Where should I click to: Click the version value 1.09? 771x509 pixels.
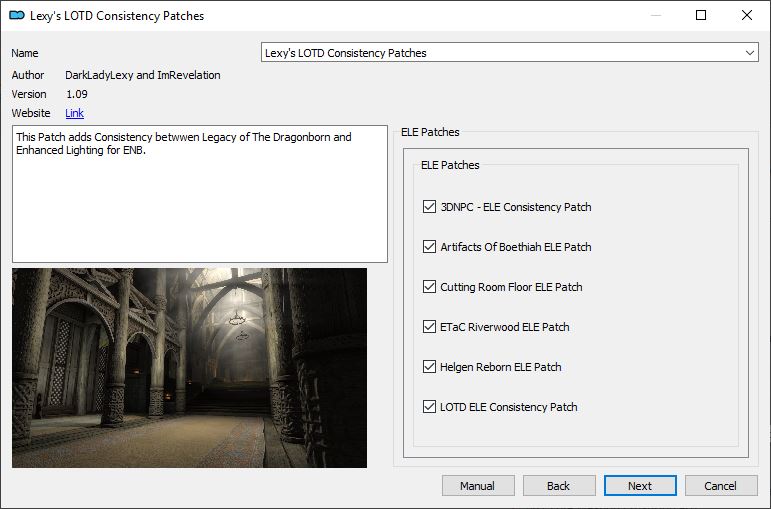click(x=77, y=94)
